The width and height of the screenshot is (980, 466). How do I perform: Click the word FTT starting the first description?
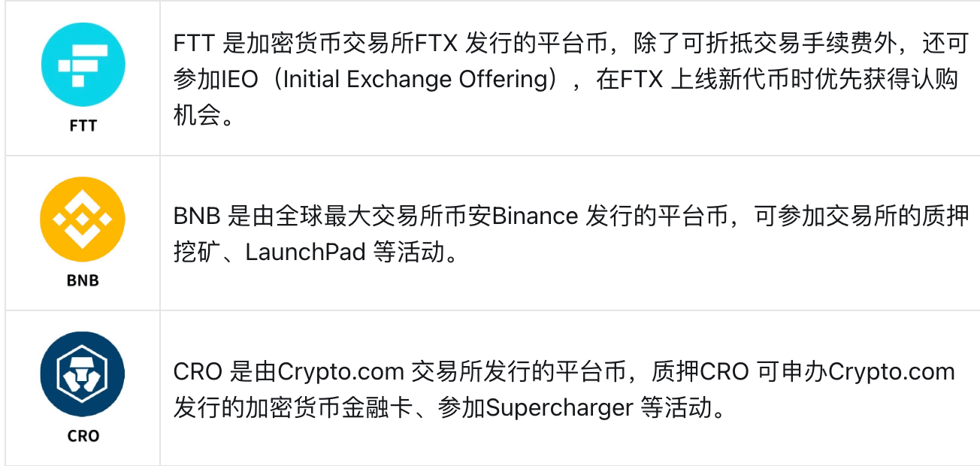coord(194,44)
